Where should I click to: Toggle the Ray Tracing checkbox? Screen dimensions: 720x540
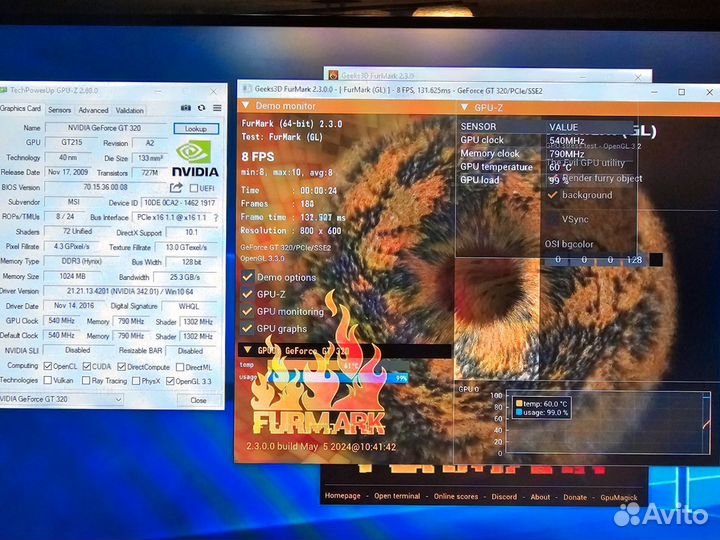86,381
